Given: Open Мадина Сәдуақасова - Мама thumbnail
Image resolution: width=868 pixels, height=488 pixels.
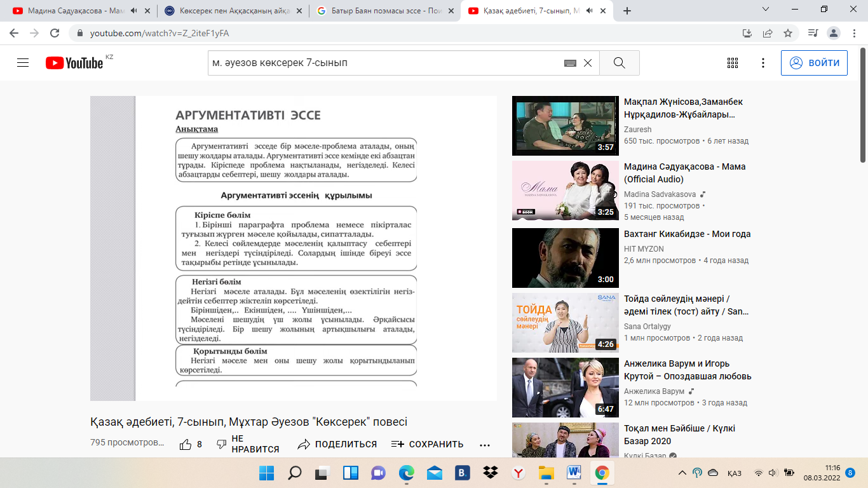Looking at the screenshot, I should coord(566,191).
